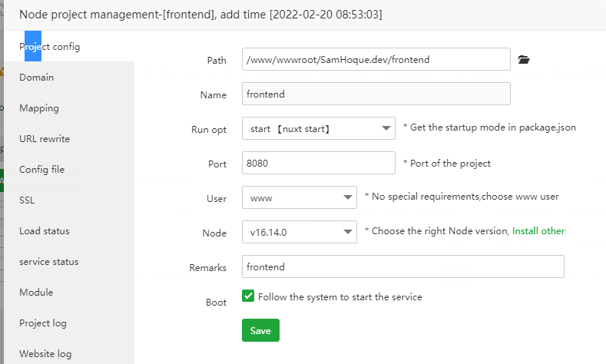The width and height of the screenshot is (606, 364).
Task: Open the Mapping tab
Action: click(39, 108)
